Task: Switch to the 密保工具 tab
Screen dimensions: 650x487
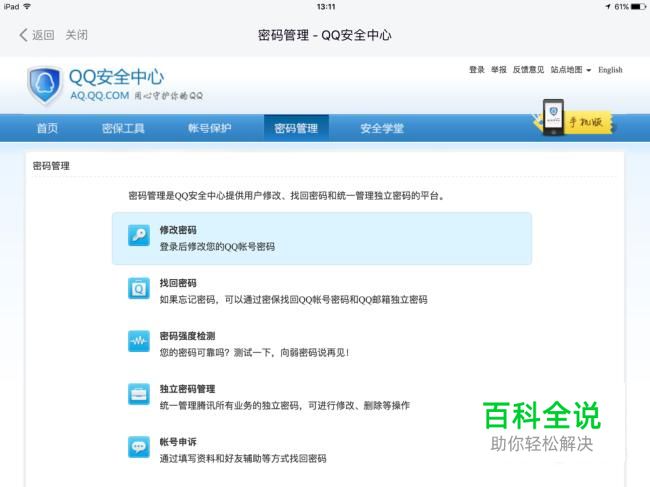Action: click(x=123, y=128)
